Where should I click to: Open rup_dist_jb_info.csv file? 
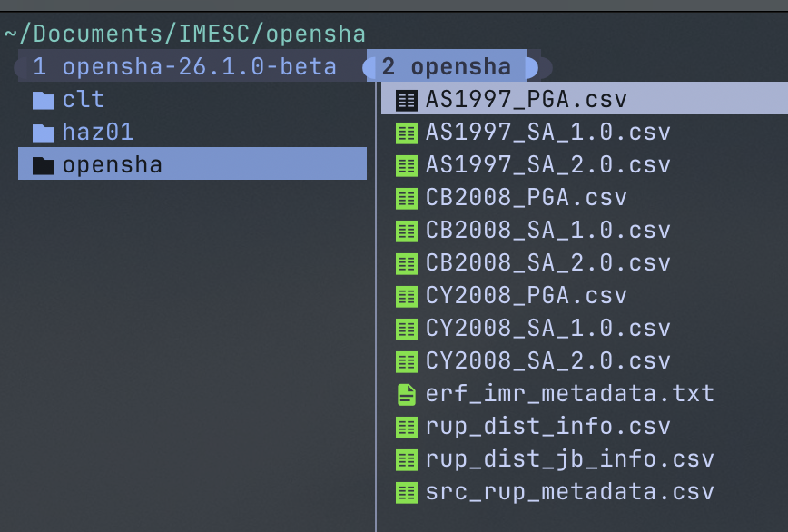pos(569,459)
